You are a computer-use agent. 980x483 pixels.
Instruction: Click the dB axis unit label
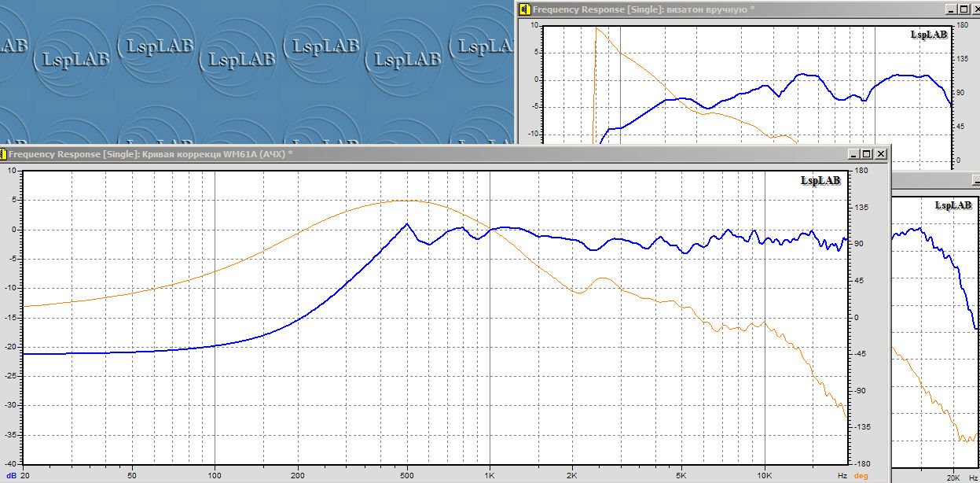point(12,476)
